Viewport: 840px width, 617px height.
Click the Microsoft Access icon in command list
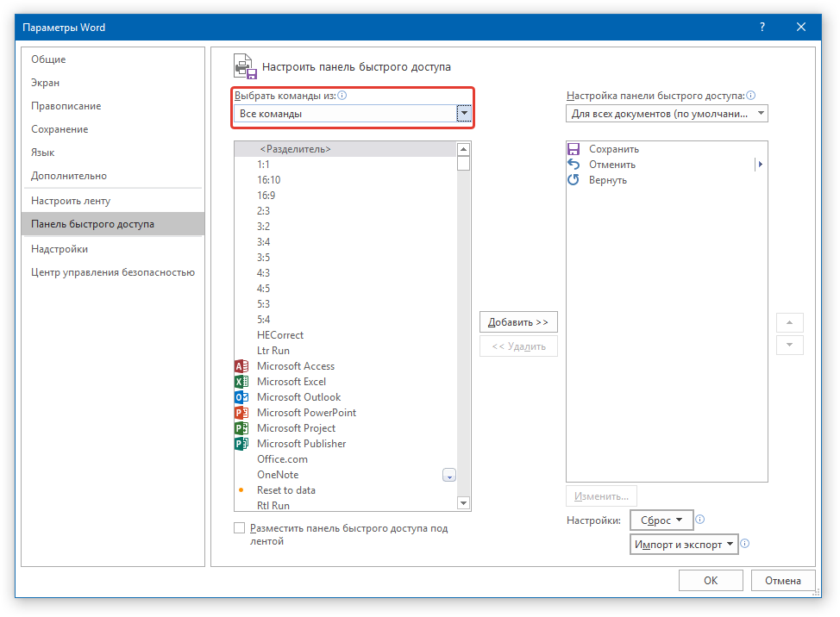[x=241, y=366]
